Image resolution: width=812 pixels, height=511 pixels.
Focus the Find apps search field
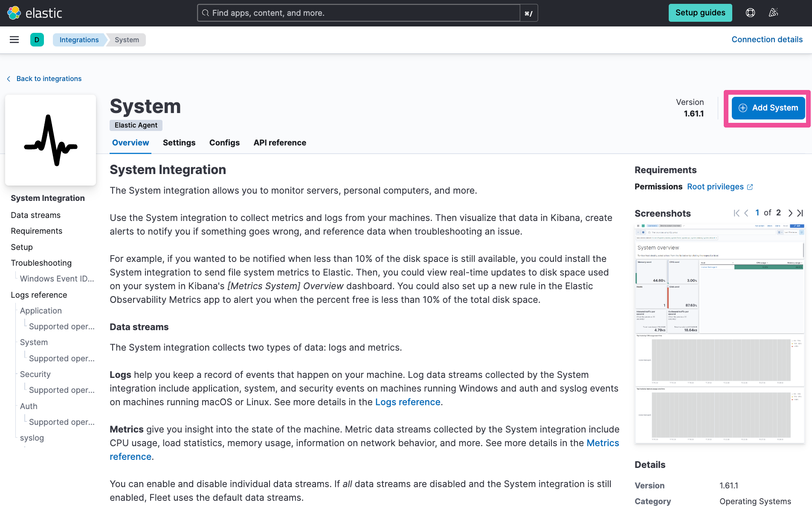click(359, 13)
